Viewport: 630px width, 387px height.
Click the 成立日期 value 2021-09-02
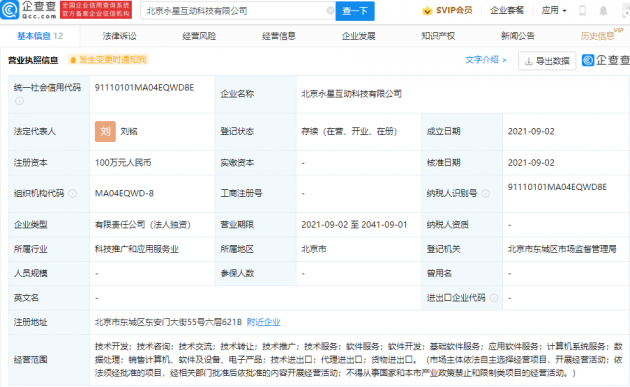531,131
